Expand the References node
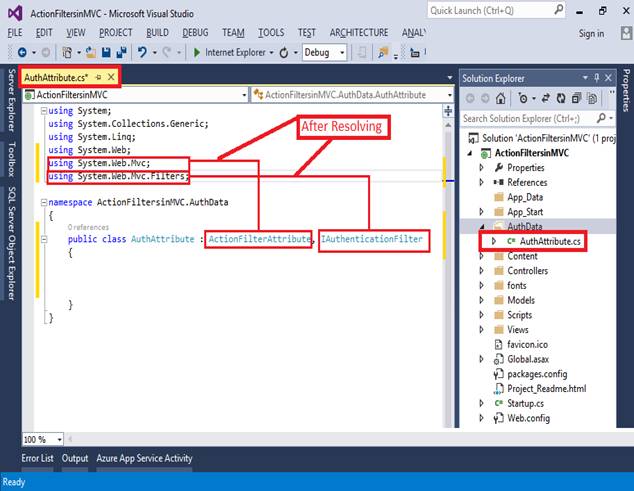The height and width of the screenshot is (491, 634). click(x=481, y=183)
